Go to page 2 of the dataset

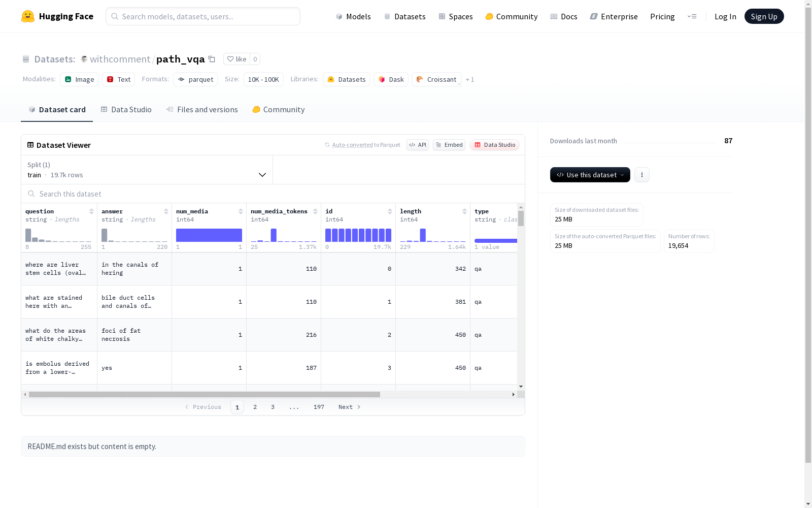click(x=255, y=407)
